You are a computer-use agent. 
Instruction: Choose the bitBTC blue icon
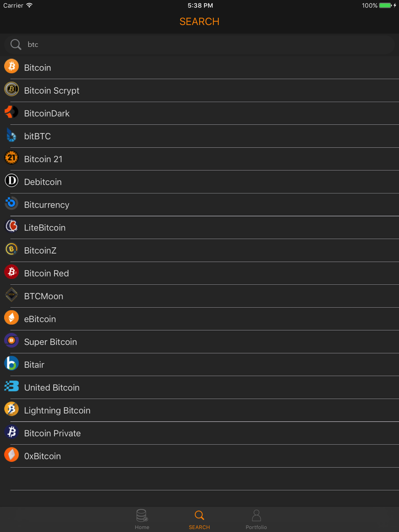click(x=12, y=135)
